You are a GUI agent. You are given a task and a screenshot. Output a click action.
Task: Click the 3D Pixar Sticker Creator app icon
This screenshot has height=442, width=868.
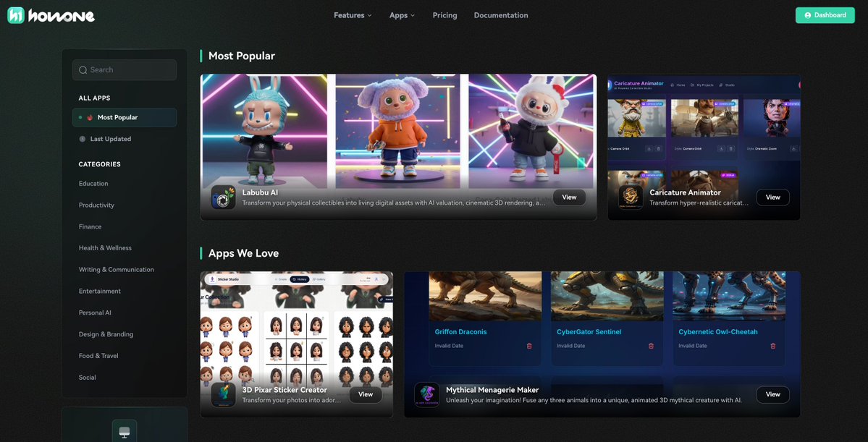point(223,394)
